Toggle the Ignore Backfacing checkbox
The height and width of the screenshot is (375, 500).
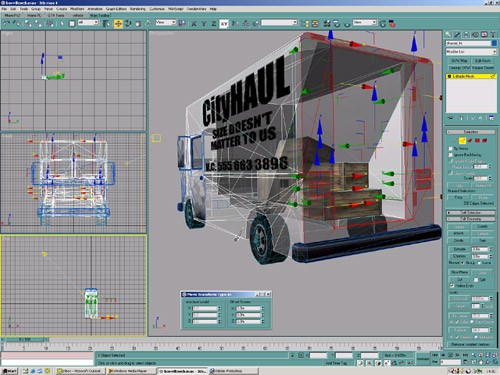451,155
